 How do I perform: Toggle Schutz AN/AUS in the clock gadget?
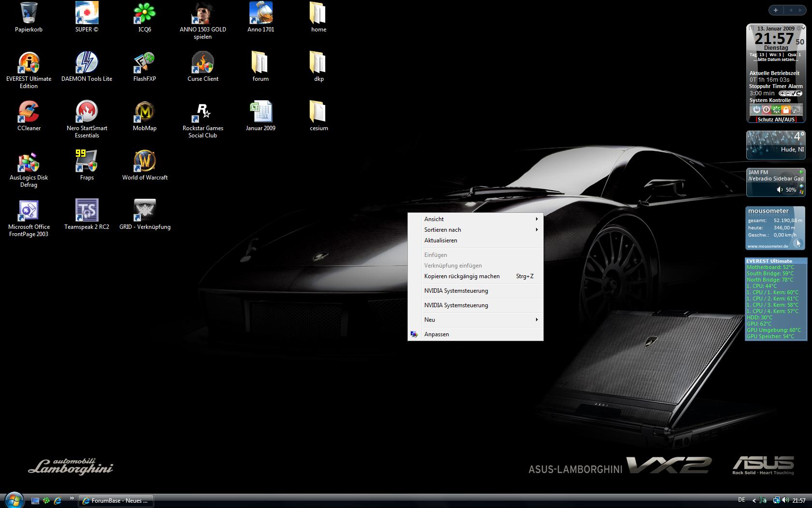776,120
